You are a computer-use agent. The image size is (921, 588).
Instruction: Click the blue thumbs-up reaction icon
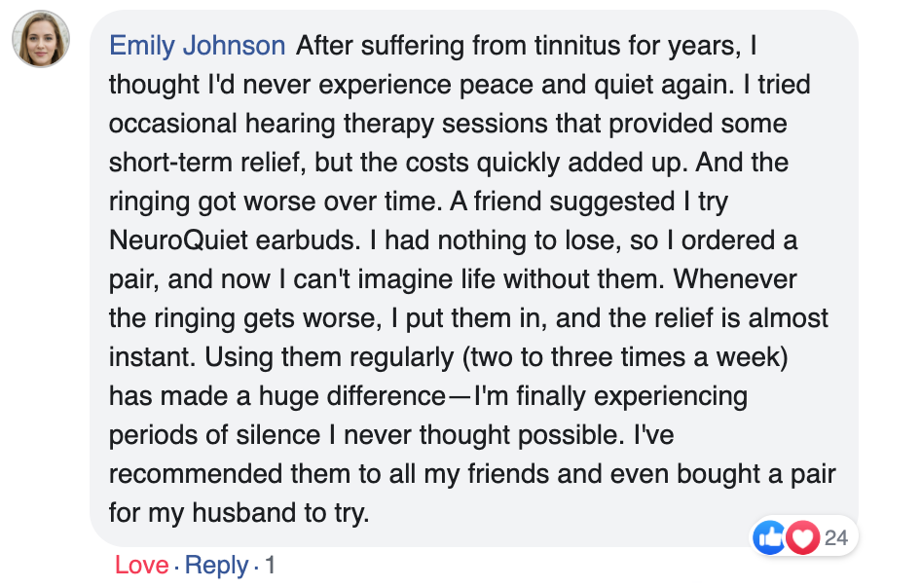[770, 537]
